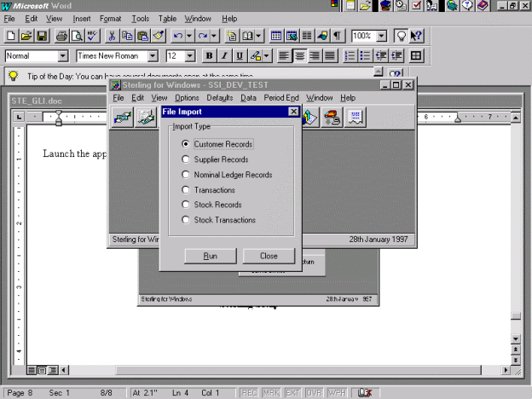
Task: Click the Office shortcut bar purple book icon
Action: [x=483, y=5]
